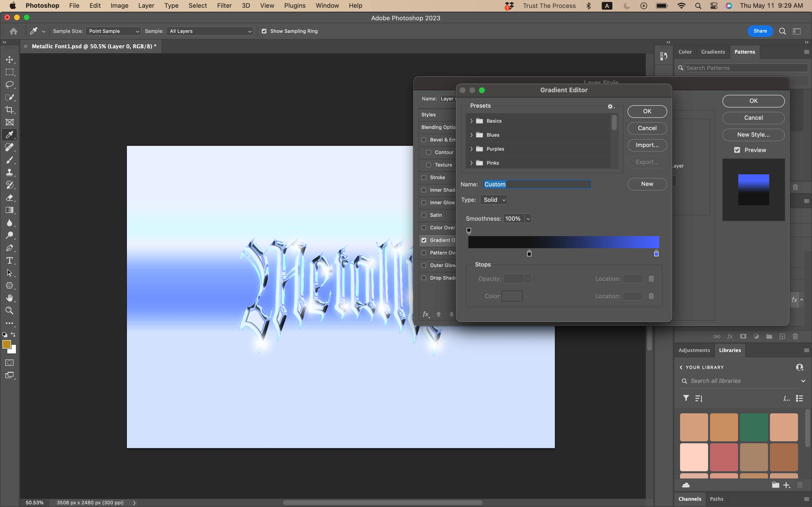Screen dimensions: 812x507
Task: Open the gradient Type dropdown
Action: point(493,200)
